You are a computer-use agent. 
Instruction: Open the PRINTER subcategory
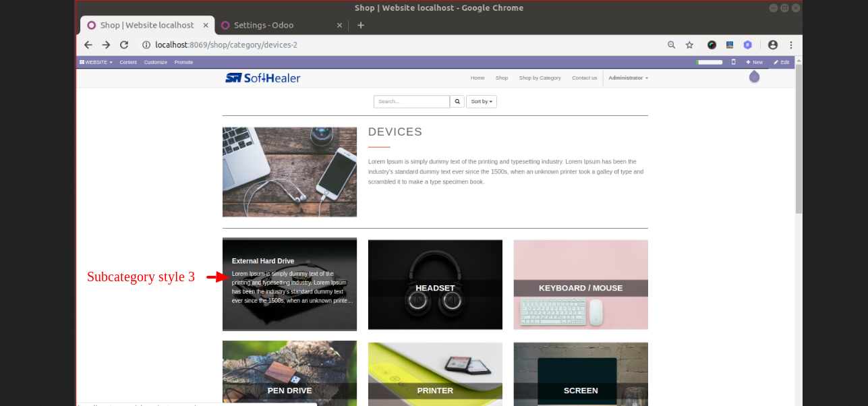click(435, 373)
